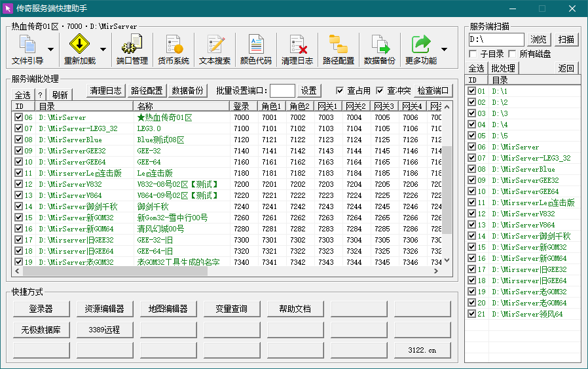Toggle the 查占用 checkbox

point(340,90)
